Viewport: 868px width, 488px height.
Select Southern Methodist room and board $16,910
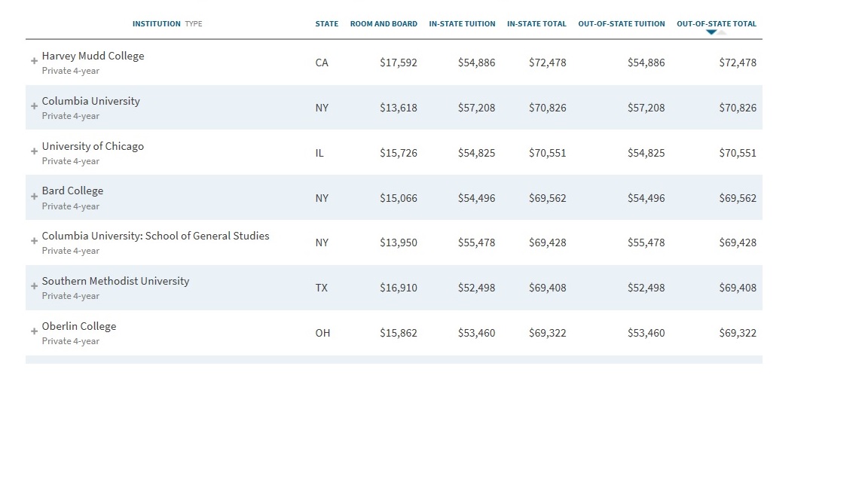(399, 288)
